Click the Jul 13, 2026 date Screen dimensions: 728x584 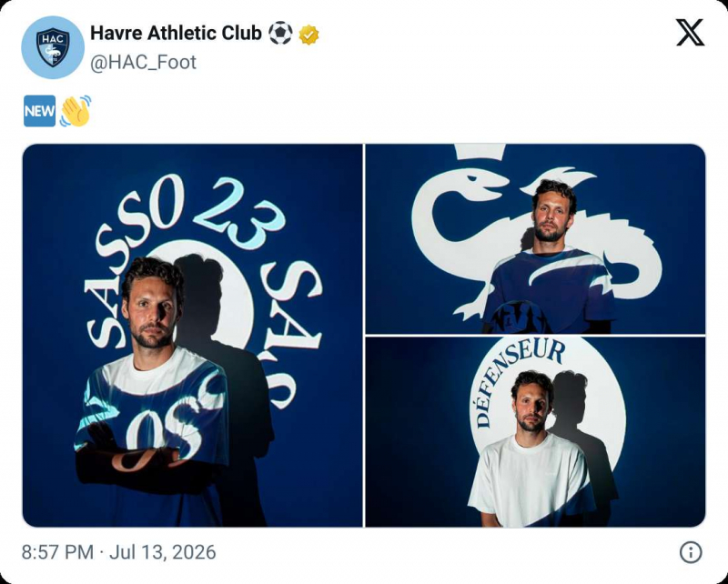tap(163, 552)
